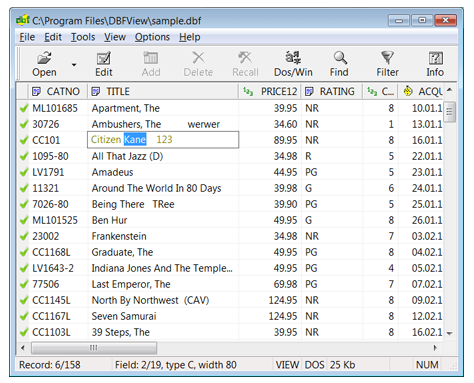Select the date 22.01.1 cell
474x383 pixels.
click(421, 156)
